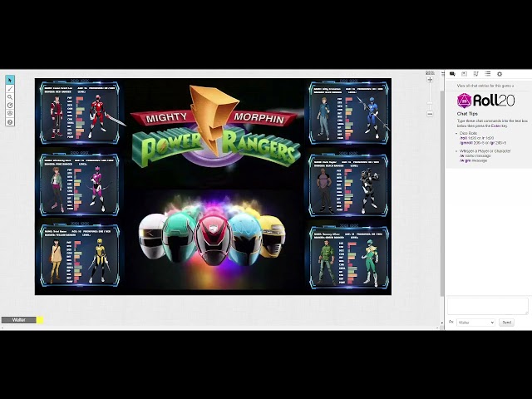Switch to the Chat tab
Viewport: 532px width, 399px height.
(x=452, y=74)
